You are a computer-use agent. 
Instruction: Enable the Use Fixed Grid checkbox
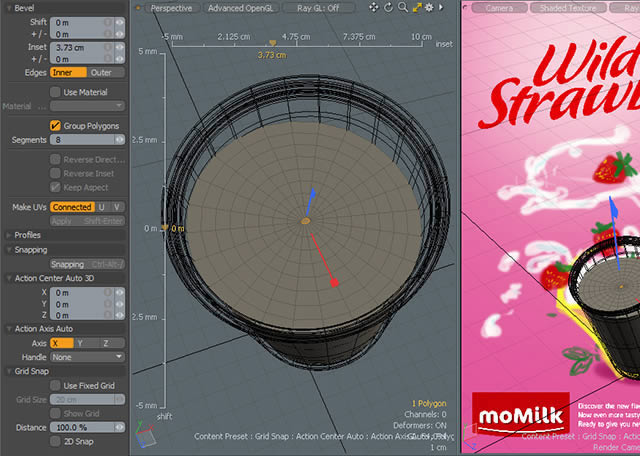coord(55,385)
